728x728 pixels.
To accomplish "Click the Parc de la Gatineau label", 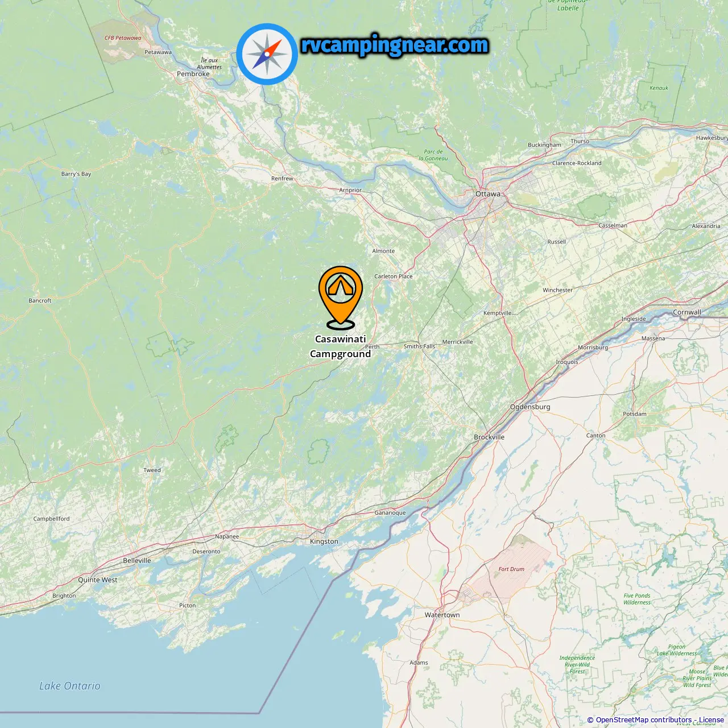I will (433, 155).
